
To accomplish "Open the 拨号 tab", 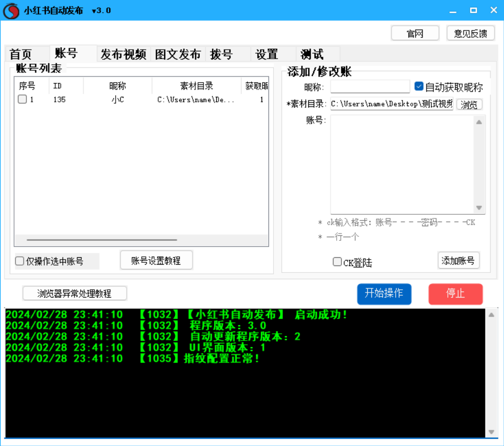I will coord(228,54).
